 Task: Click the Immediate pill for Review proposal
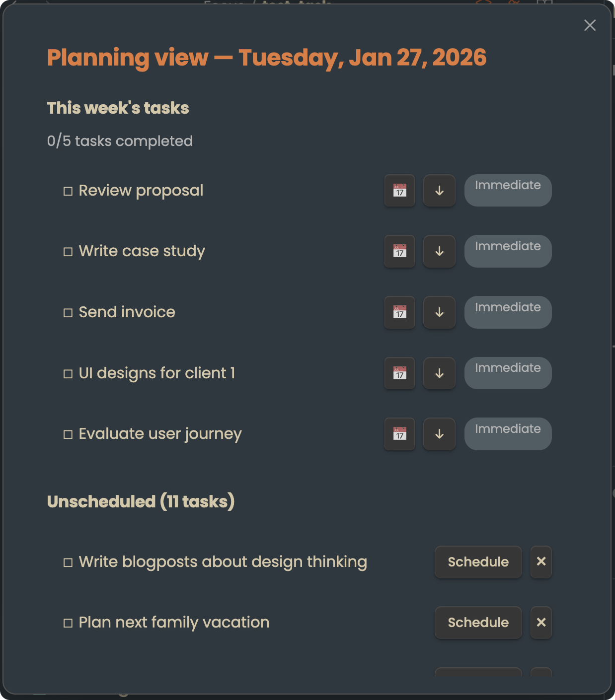click(507, 190)
